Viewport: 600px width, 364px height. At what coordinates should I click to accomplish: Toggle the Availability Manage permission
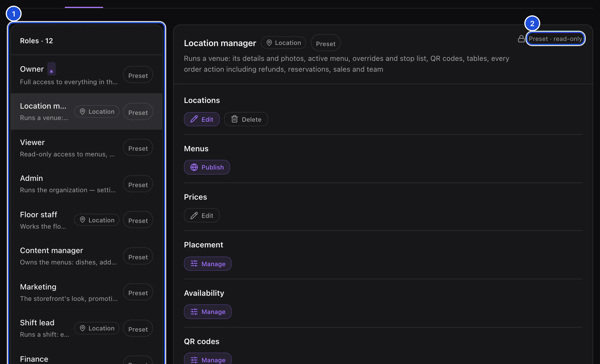tap(208, 312)
